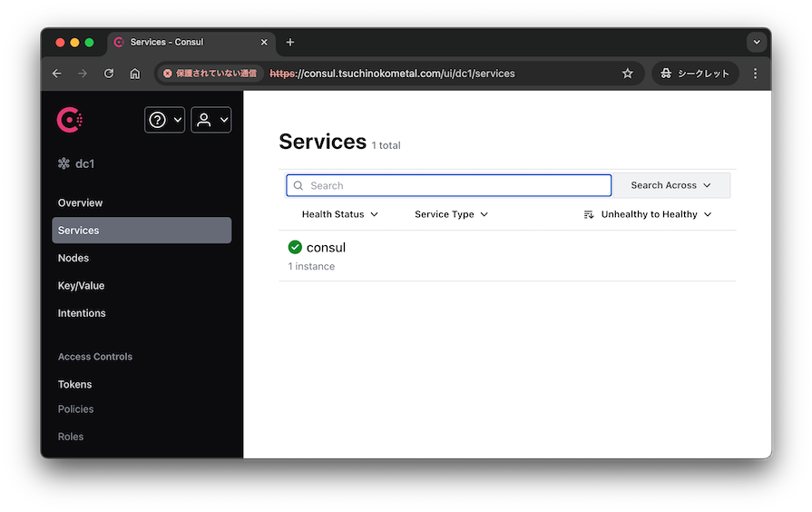Click the '1 total' count label
This screenshot has width=812, height=512.
point(386,145)
